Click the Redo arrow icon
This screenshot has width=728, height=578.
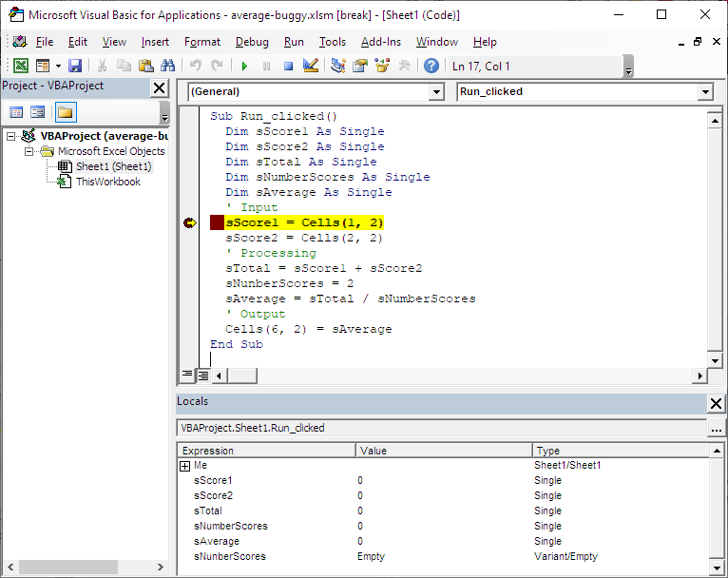coord(217,66)
